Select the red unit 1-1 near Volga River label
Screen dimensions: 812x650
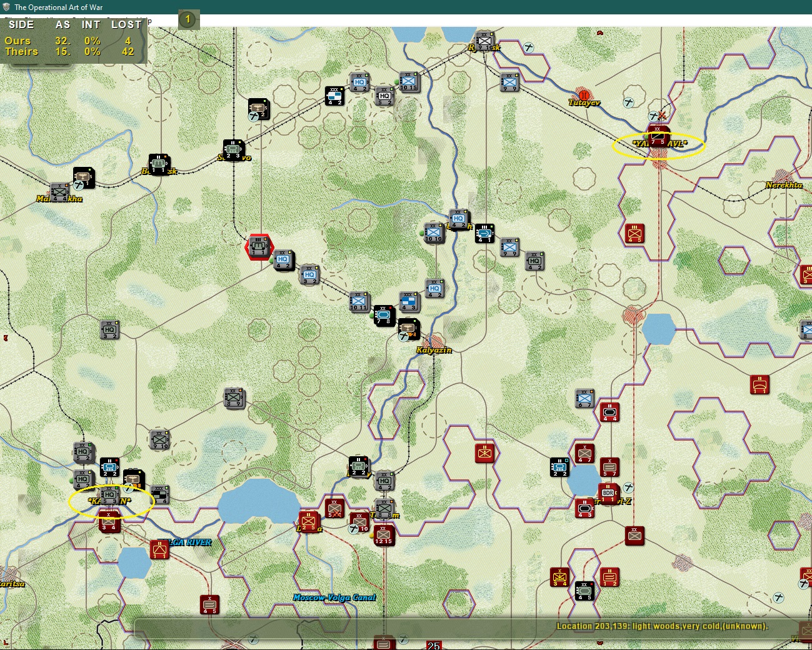[x=159, y=550]
